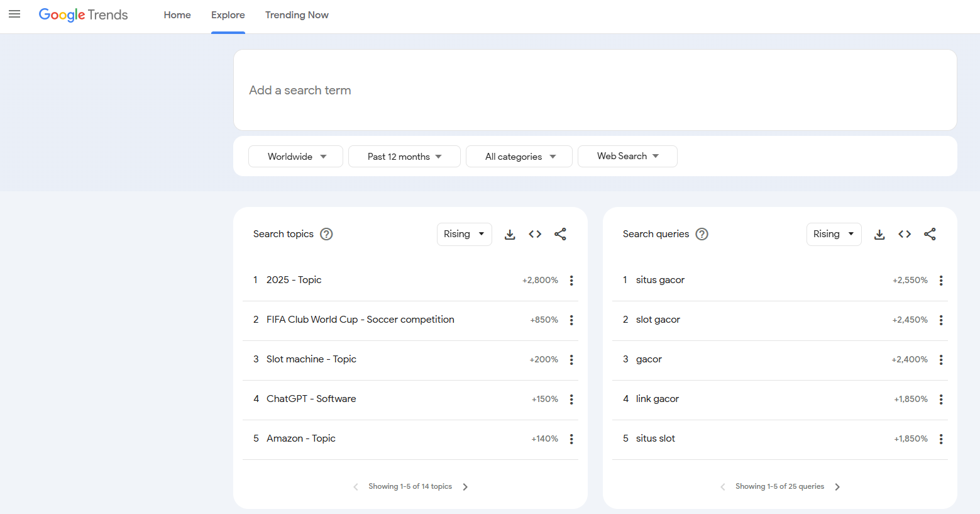Open Rising dropdown in Search queries

tap(834, 234)
